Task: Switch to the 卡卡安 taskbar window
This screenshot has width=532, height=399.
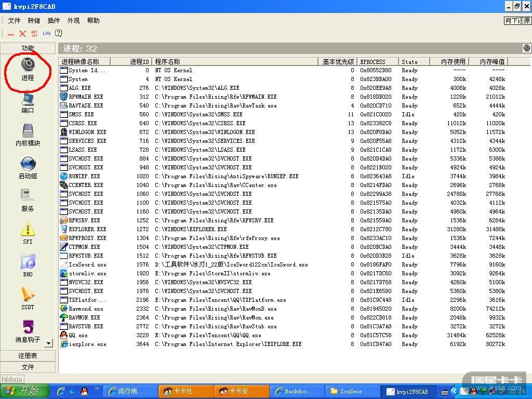Action: (242, 391)
